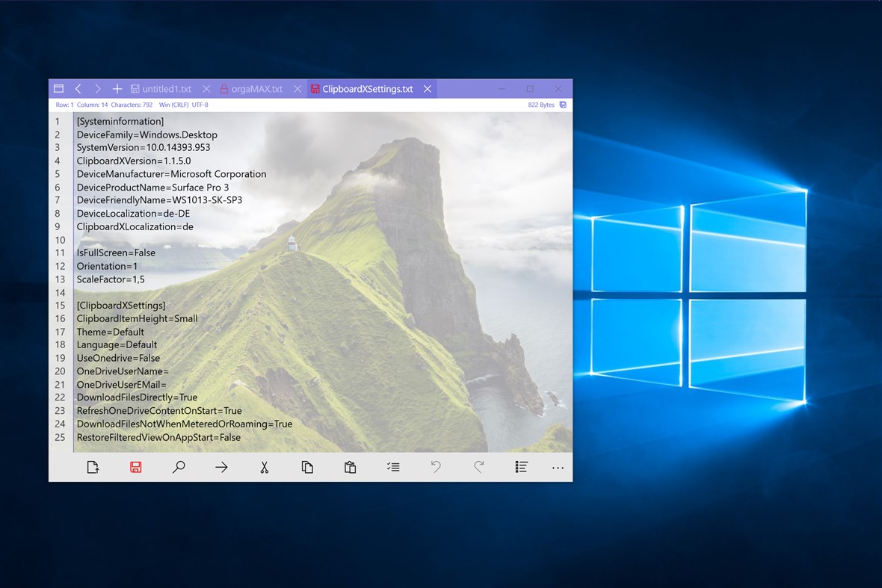Open the selection options list icon
The width and height of the screenshot is (882, 588).
[x=393, y=466]
